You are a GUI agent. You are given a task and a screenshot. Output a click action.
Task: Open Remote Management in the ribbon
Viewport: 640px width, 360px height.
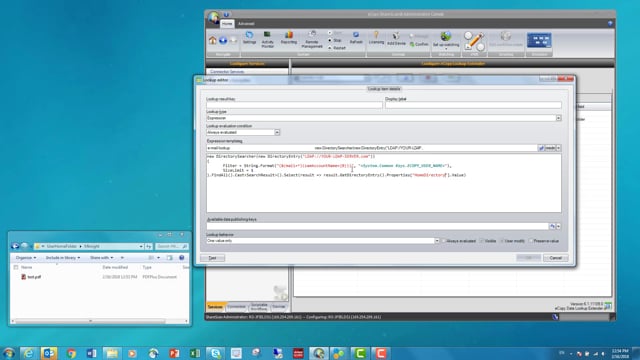pyautogui.click(x=312, y=39)
